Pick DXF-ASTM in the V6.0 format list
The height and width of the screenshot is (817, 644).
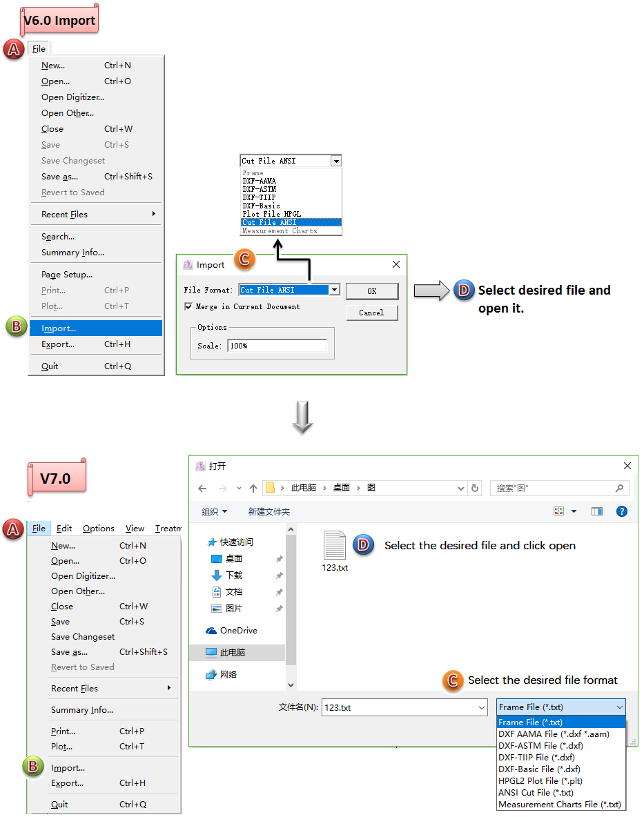point(260,189)
